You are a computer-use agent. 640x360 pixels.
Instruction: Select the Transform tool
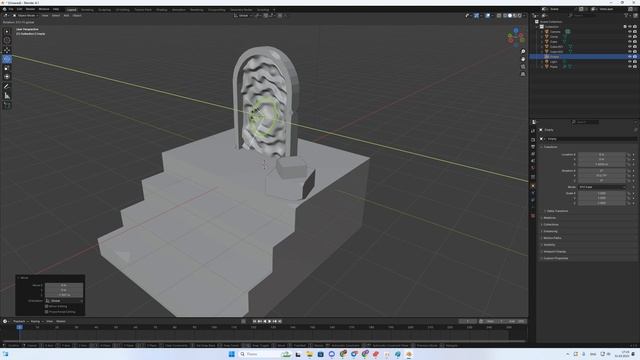point(7,77)
